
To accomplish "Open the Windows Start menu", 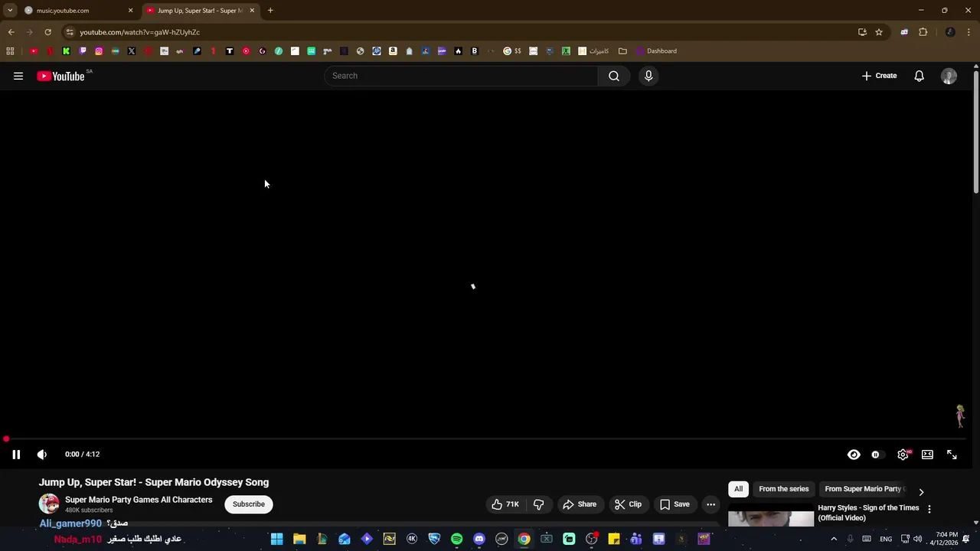I will click(277, 539).
